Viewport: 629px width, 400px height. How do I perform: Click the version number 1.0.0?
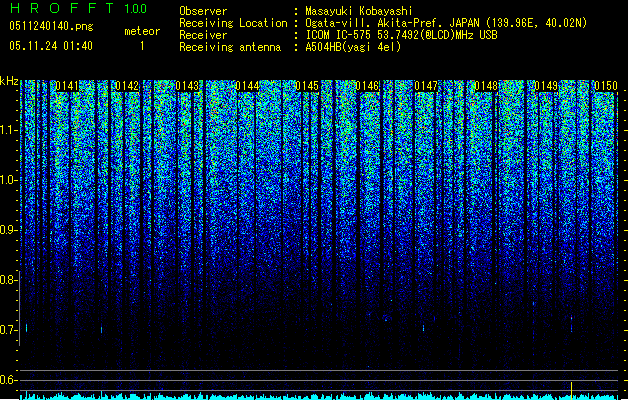tap(135, 9)
